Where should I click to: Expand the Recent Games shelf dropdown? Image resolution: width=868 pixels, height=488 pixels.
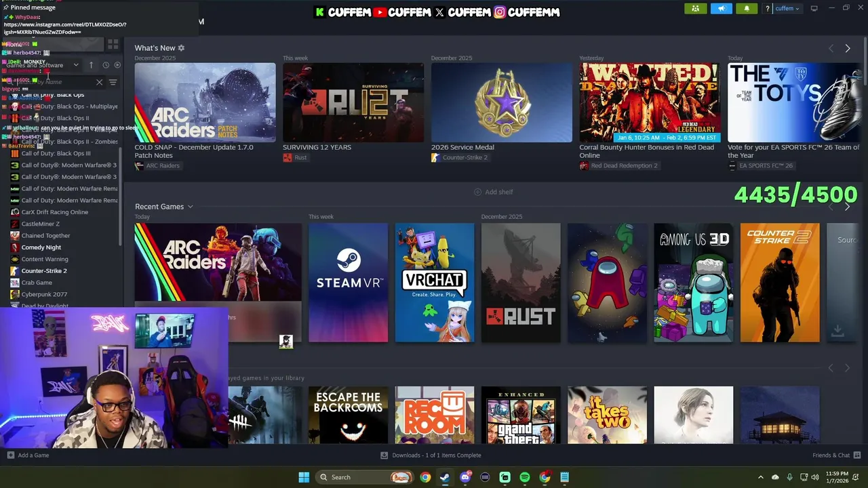[x=191, y=207]
